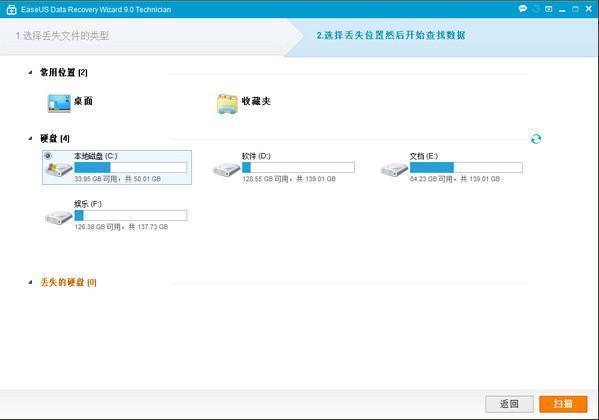Select the 桌面 desktop location icon
The width and height of the screenshot is (599, 420).
click(59, 103)
